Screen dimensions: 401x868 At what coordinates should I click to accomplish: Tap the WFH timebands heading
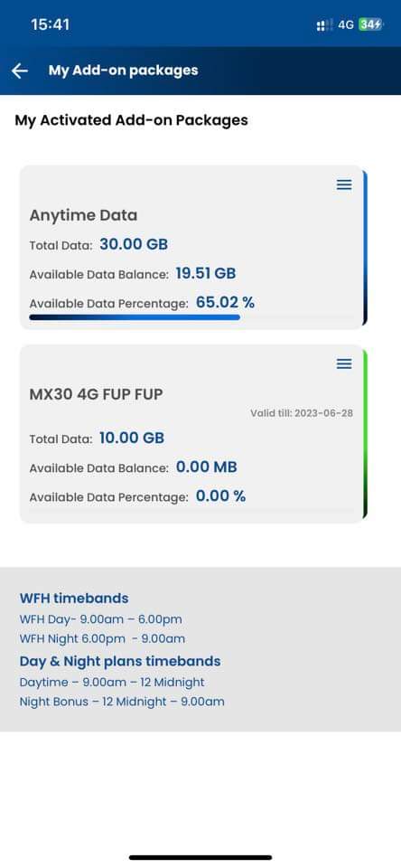pyautogui.click(x=74, y=598)
